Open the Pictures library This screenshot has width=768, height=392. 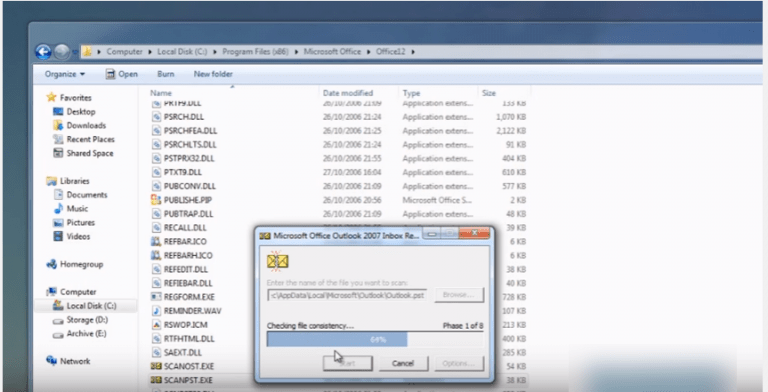tap(74, 222)
